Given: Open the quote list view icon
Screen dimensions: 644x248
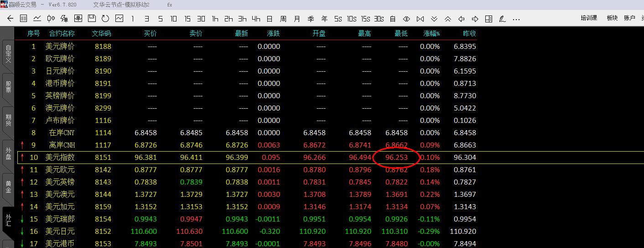Looking at the screenshot, I should 24,19.
